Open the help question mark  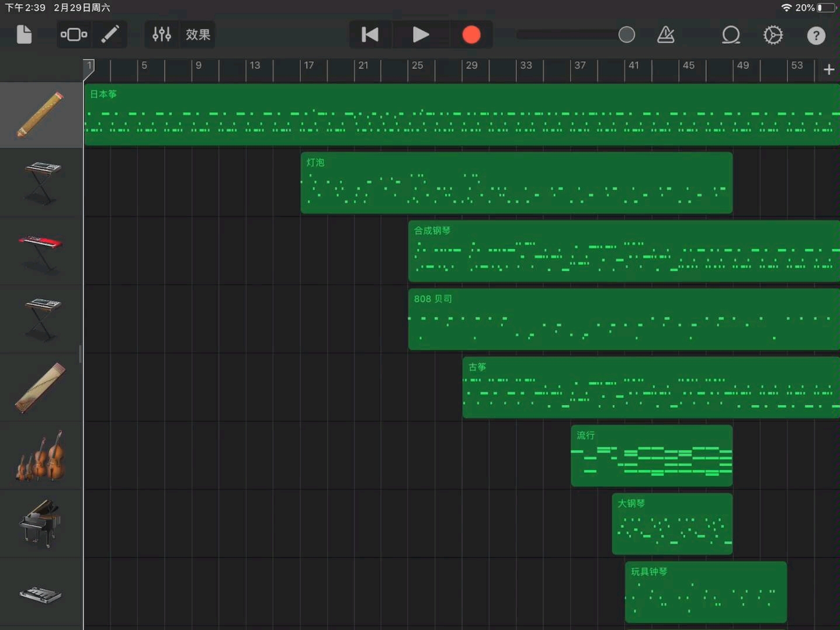pyautogui.click(x=816, y=36)
